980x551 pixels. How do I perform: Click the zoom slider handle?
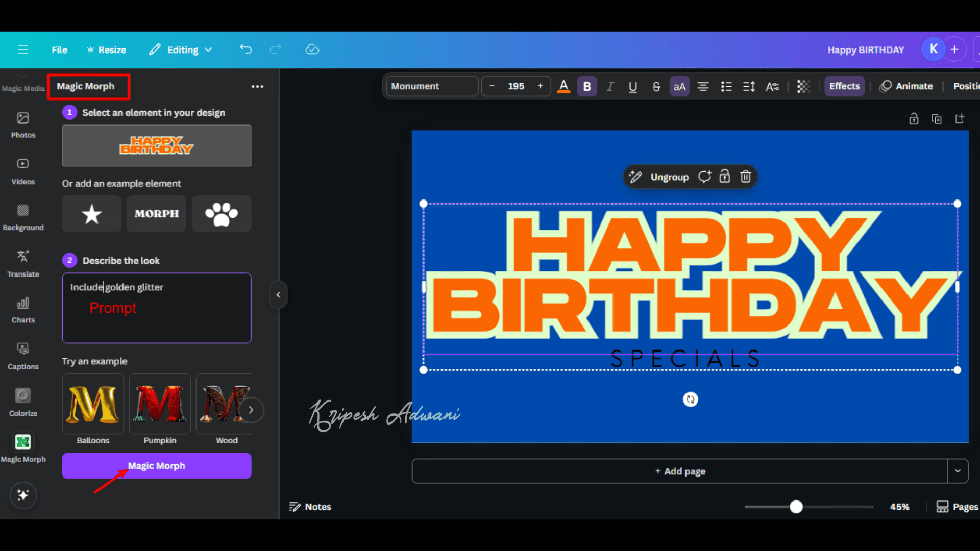tap(796, 507)
